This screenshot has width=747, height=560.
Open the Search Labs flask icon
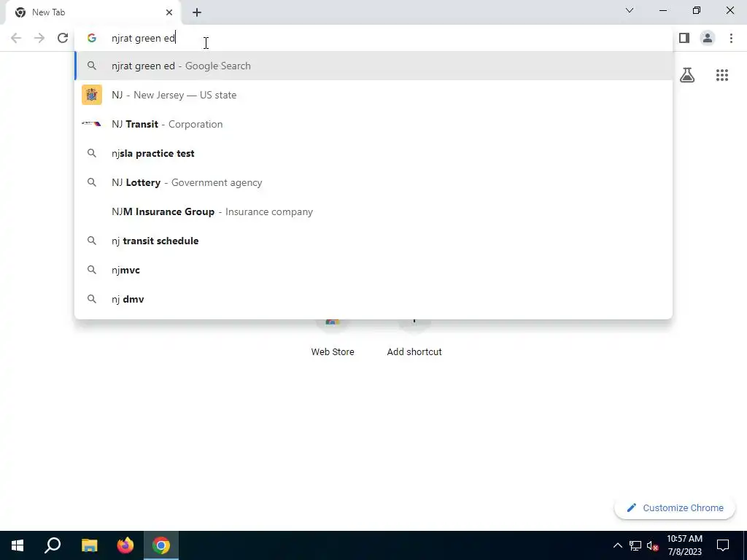tap(687, 75)
